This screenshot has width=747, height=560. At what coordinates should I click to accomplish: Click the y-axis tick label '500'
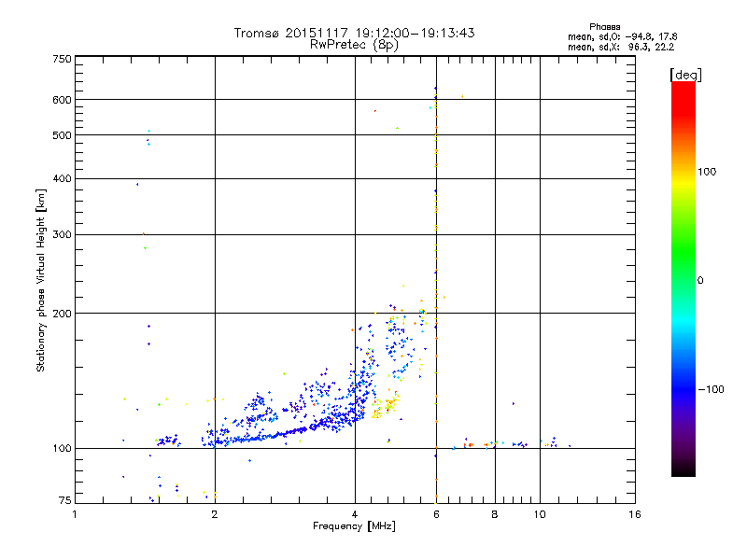(x=62, y=135)
